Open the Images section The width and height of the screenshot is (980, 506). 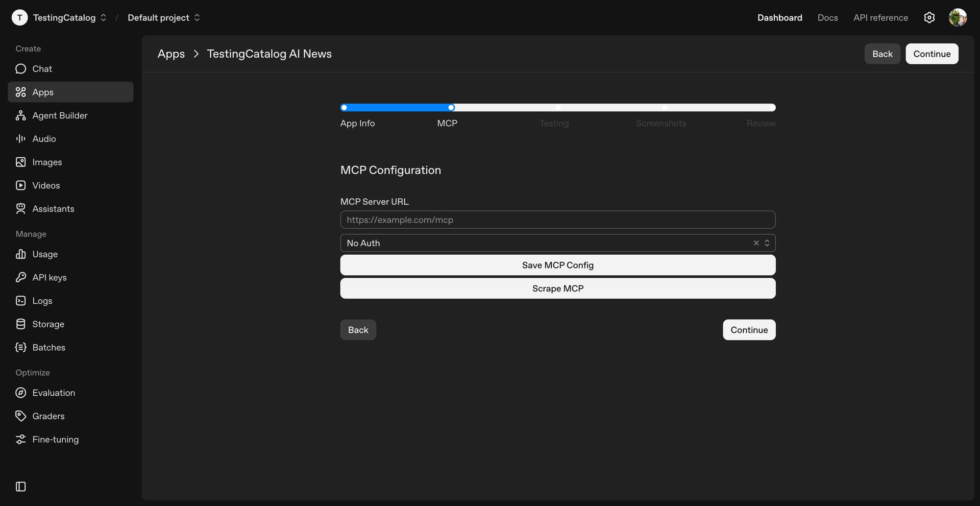[x=47, y=162]
